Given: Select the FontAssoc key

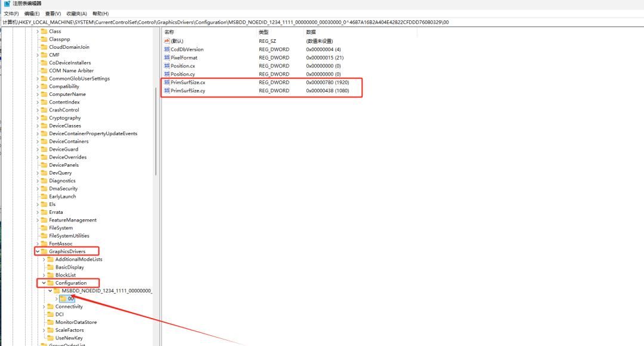Looking at the screenshot, I should point(60,244).
